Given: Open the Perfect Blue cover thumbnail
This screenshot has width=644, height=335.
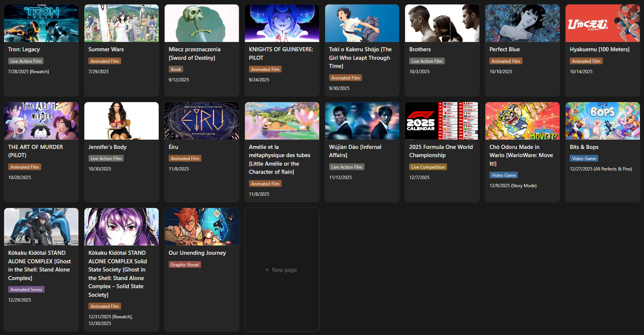Looking at the screenshot, I should point(522,23).
